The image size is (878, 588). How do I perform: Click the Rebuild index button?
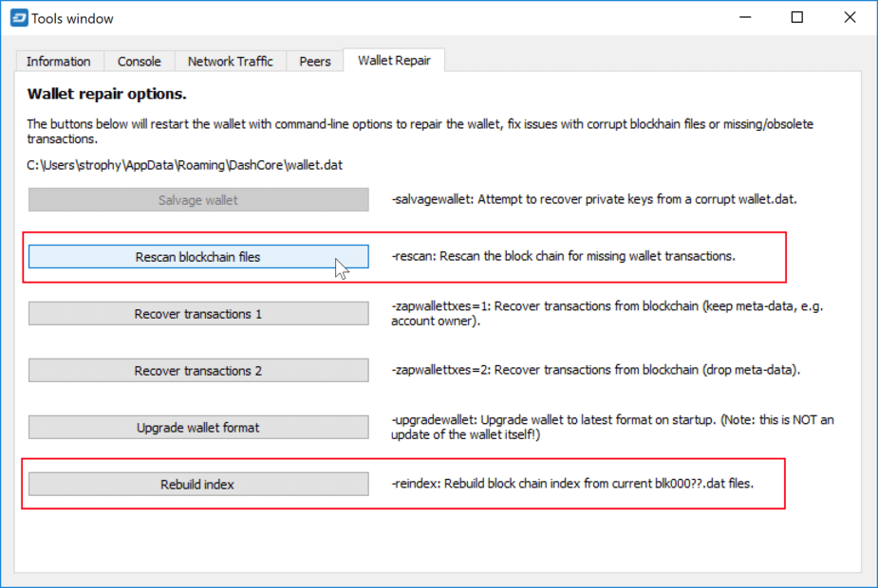(x=198, y=485)
